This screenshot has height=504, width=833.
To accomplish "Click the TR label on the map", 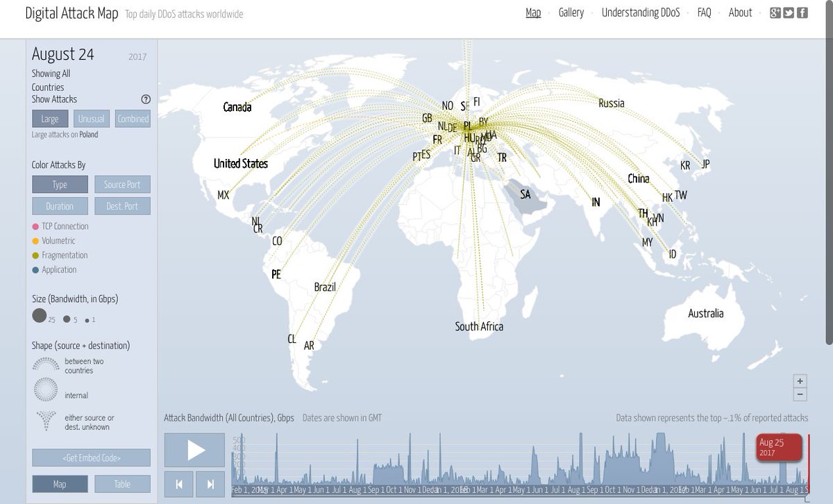I will click(x=502, y=158).
